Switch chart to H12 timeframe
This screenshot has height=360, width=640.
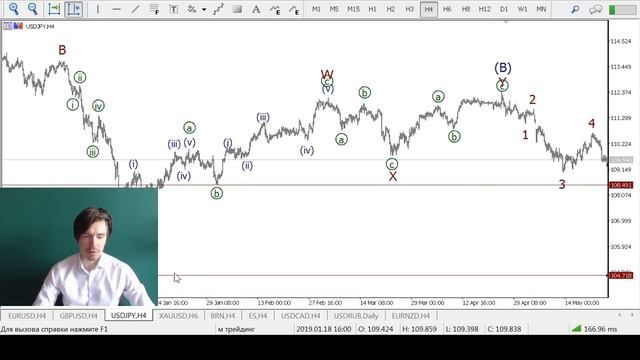(x=485, y=9)
